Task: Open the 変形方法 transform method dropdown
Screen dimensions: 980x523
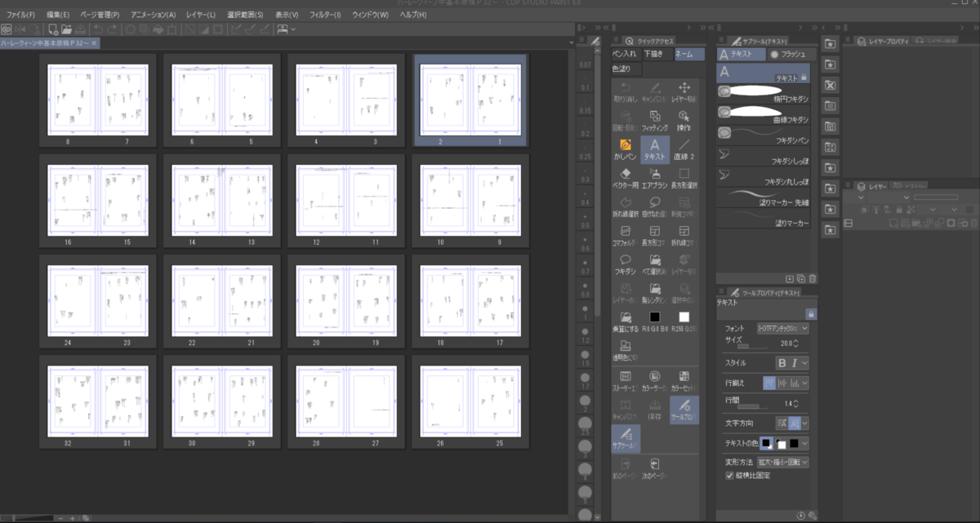Action: click(782, 462)
